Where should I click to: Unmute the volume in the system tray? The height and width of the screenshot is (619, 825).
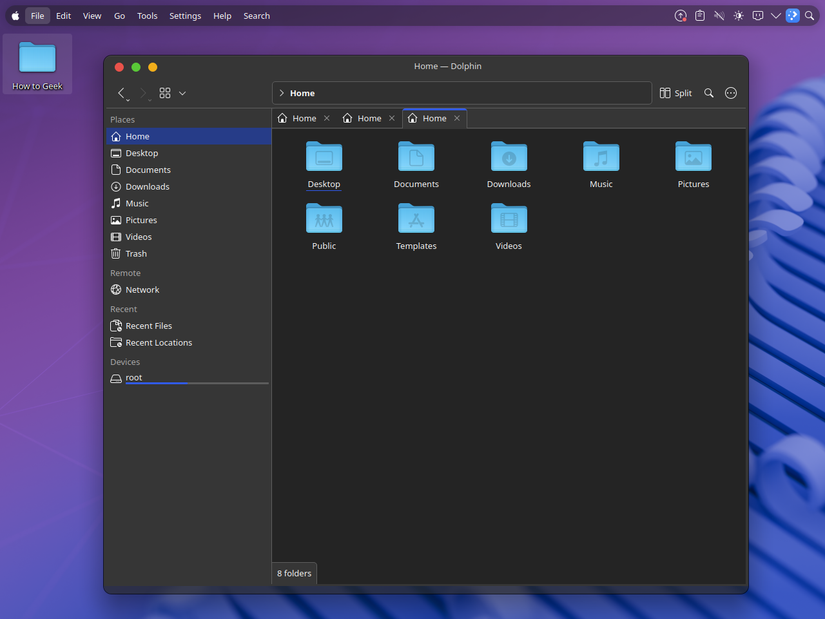coord(719,15)
